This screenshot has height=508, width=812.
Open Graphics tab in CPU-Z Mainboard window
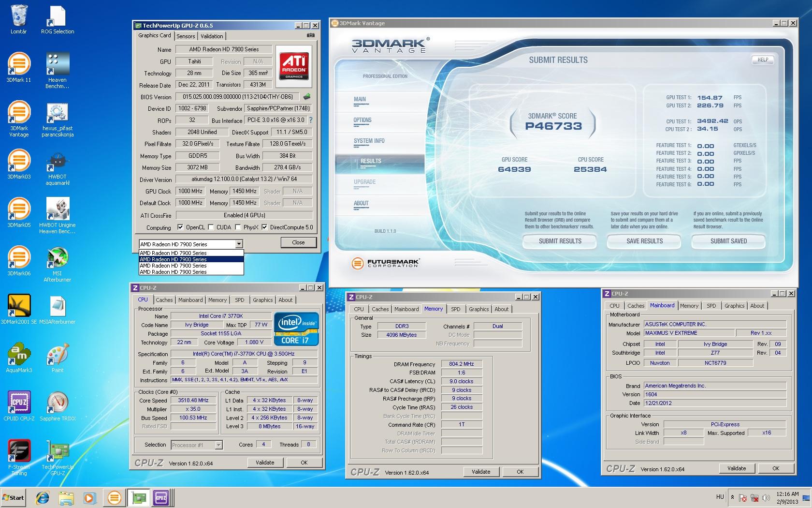click(735, 306)
